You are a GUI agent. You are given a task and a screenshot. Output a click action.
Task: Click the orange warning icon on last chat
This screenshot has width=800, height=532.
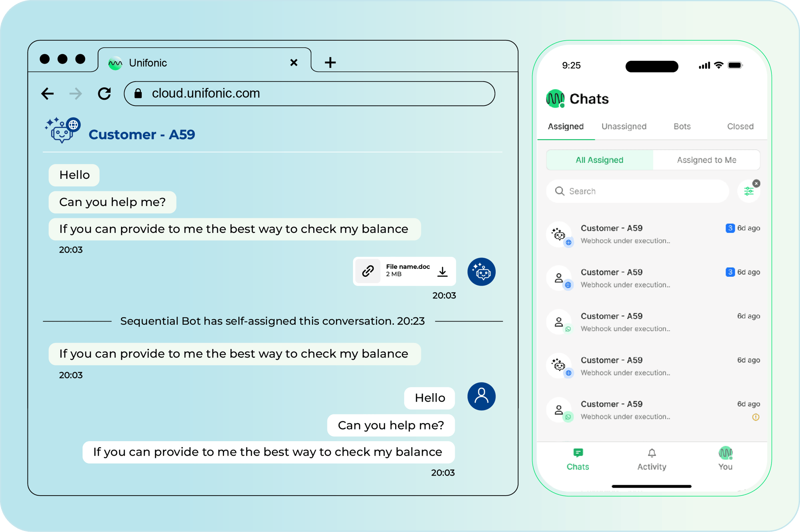point(756,417)
